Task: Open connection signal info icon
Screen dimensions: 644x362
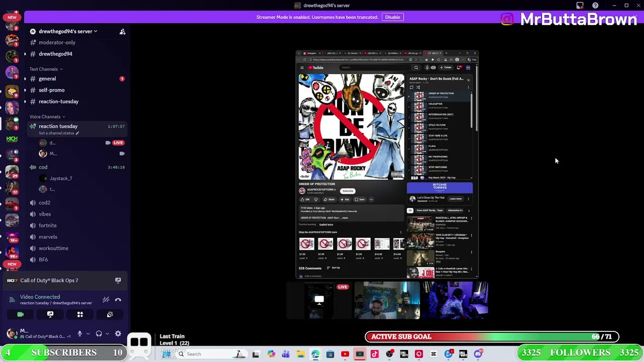Action: [12, 300]
